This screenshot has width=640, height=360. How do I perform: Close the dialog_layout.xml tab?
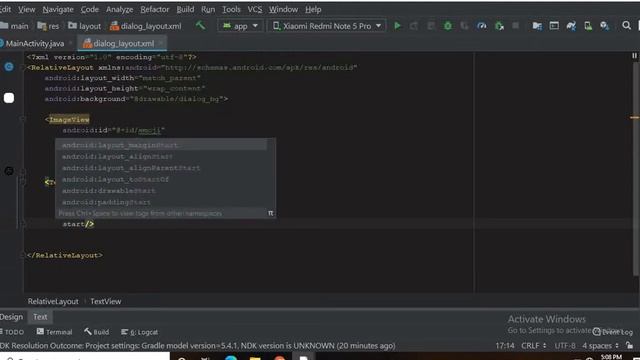pos(161,43)
